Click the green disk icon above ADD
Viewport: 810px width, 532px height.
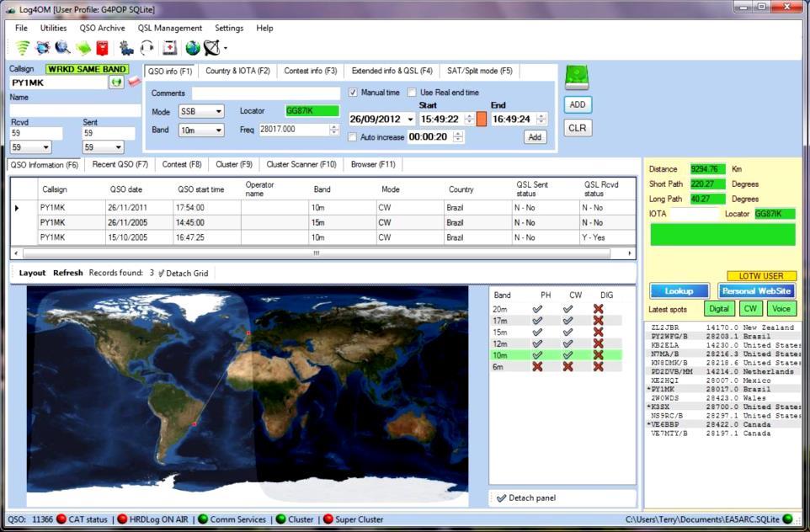pyautogui.click(x=577, y=77)
